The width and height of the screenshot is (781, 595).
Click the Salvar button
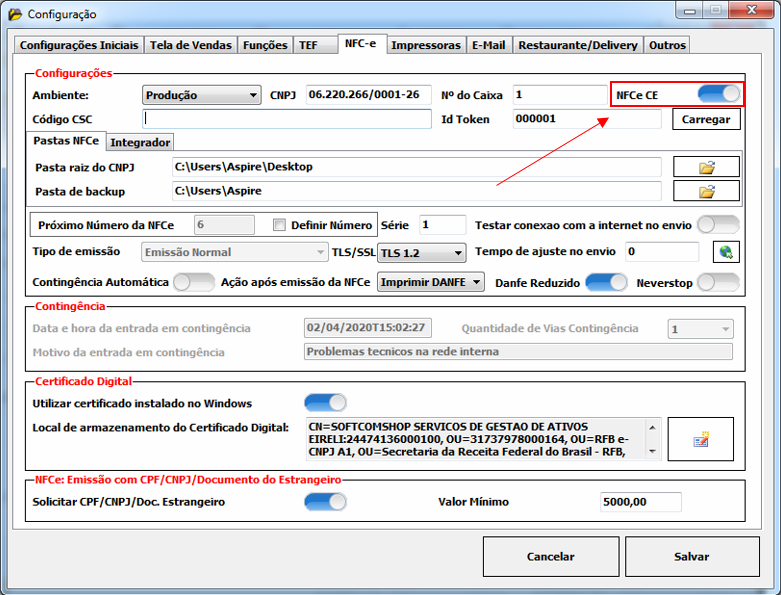coord(691,556)
